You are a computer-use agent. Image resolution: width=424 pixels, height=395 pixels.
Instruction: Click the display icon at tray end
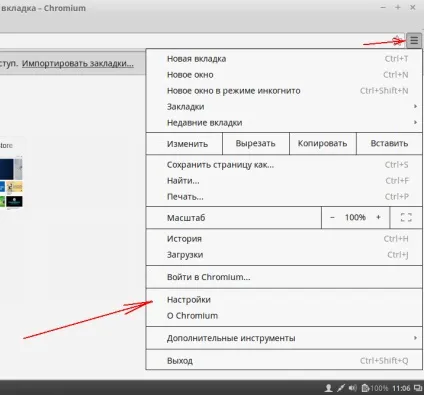(418, 388)
